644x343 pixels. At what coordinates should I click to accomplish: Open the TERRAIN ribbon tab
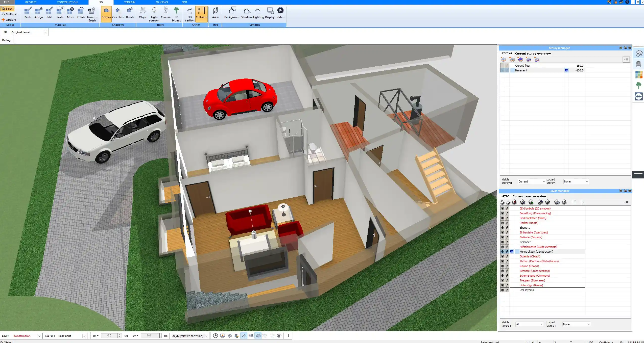(x=130, y=2)
